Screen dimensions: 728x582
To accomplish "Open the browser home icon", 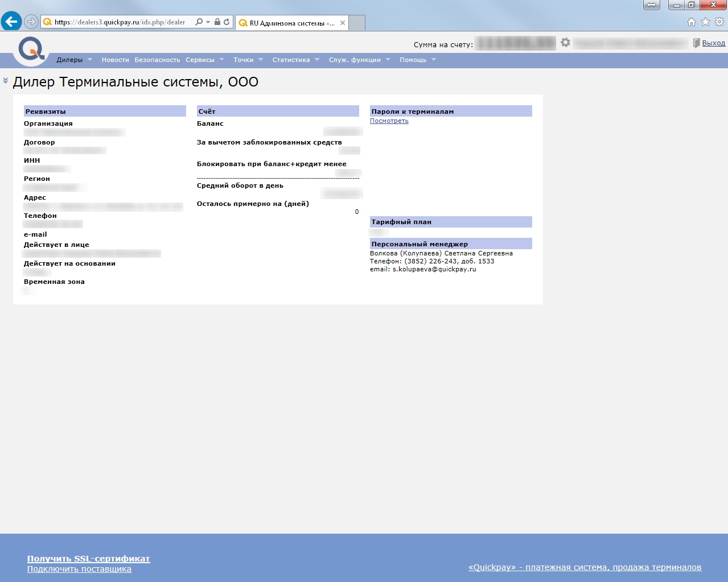I will (691, 22).
